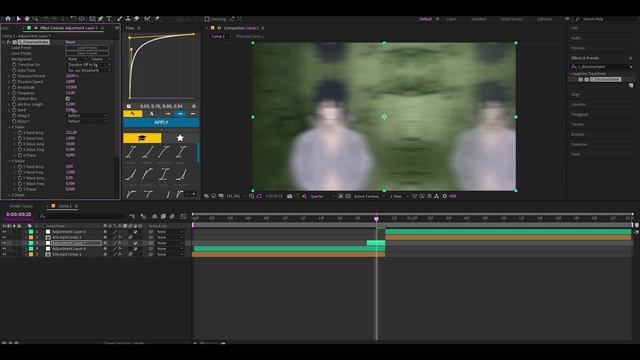Open the Character panel
The height and width of the screenshot is (360, 640).
(579, 144)
